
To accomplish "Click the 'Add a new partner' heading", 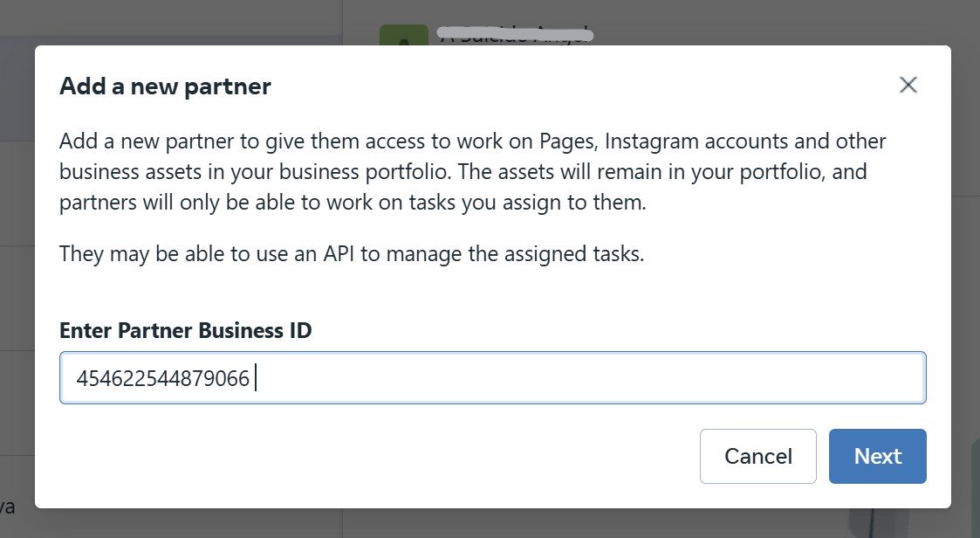I will click(x=165, y=86).
